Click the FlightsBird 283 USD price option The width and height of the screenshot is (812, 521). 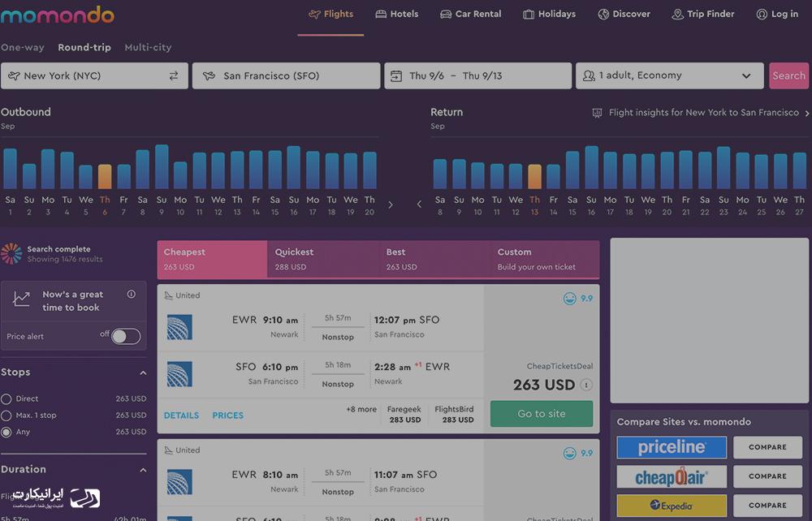click(x=454, y=415)
